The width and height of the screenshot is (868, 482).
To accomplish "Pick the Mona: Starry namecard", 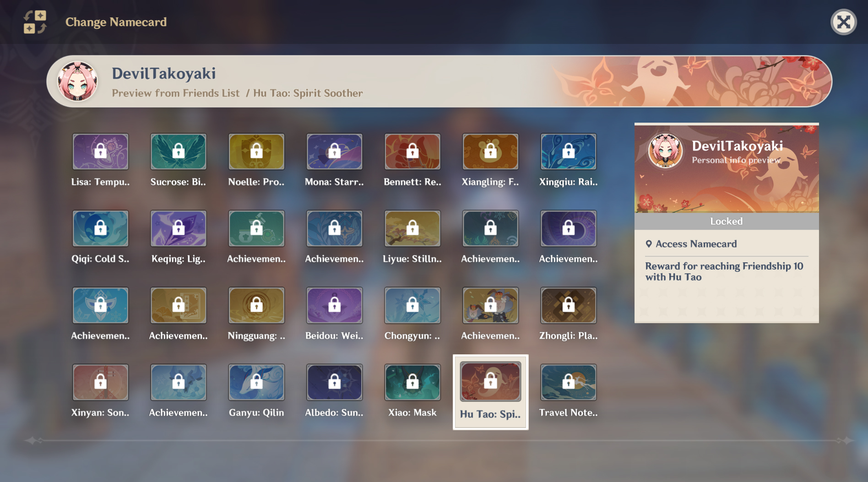I will (x=334, y=152).
